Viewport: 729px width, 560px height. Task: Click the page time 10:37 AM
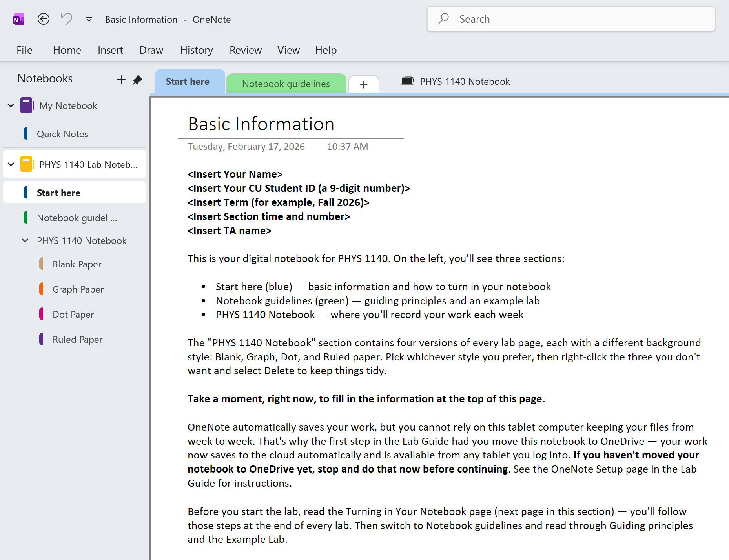pyautogui.click(x=348, y=146)
